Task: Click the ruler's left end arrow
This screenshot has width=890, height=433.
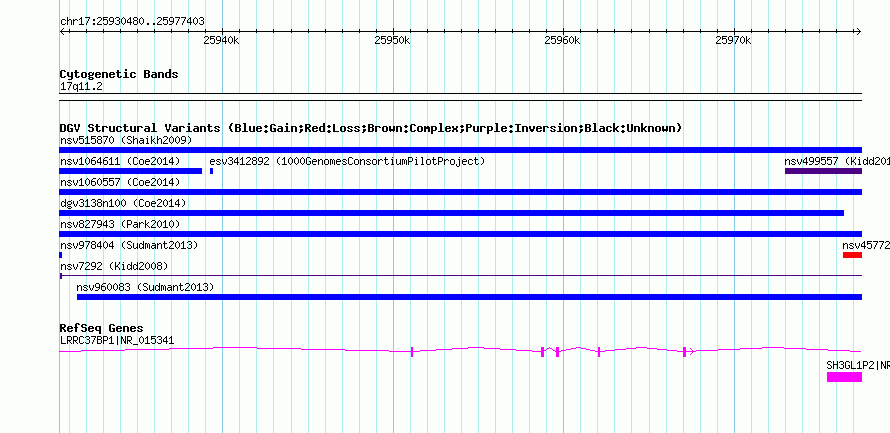Action: (62, 32)
